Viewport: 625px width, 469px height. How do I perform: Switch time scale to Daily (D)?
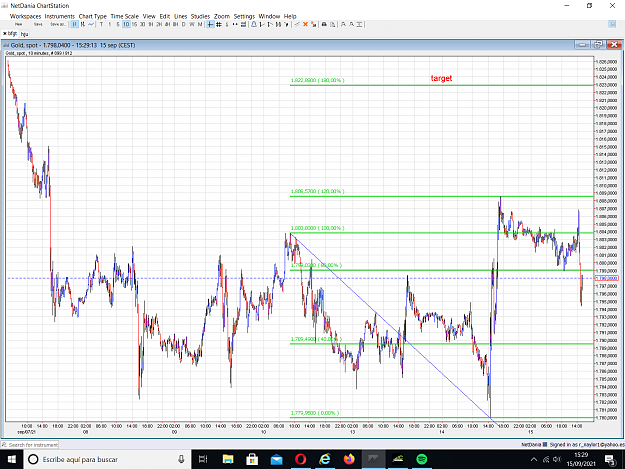point(183,24)
